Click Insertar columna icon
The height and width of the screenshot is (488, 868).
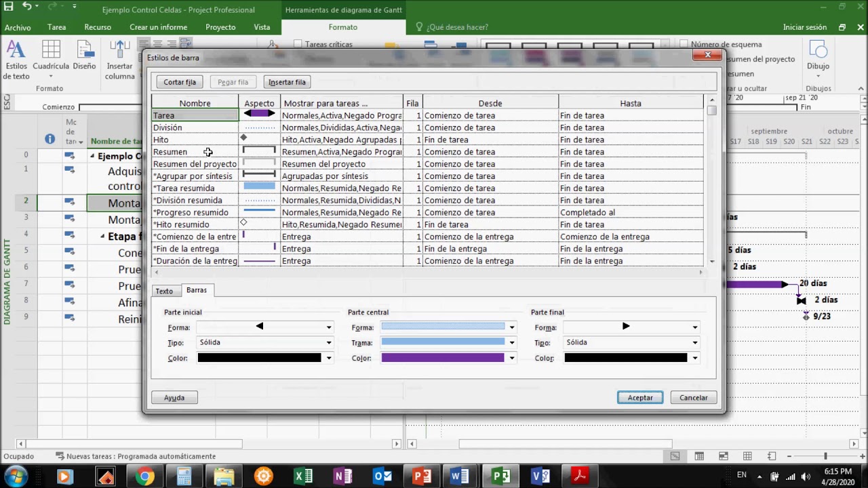pos(120,60)
